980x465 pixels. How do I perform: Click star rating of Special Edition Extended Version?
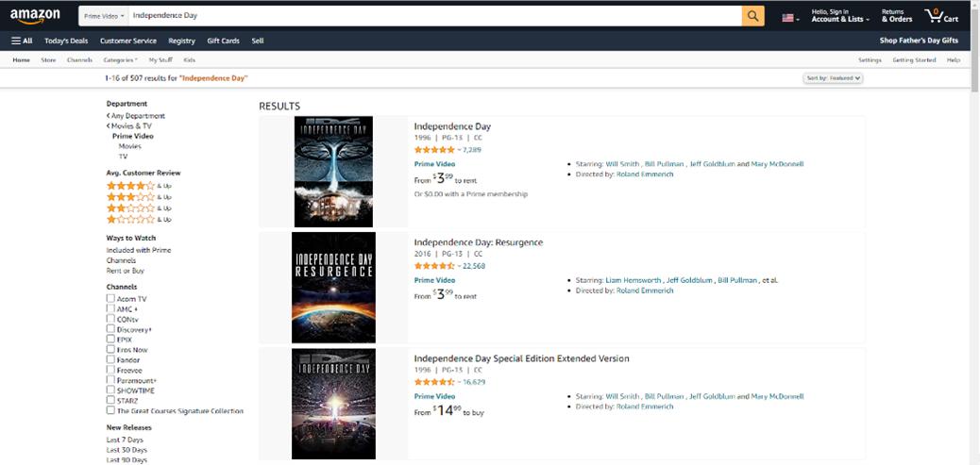[434, 382]
